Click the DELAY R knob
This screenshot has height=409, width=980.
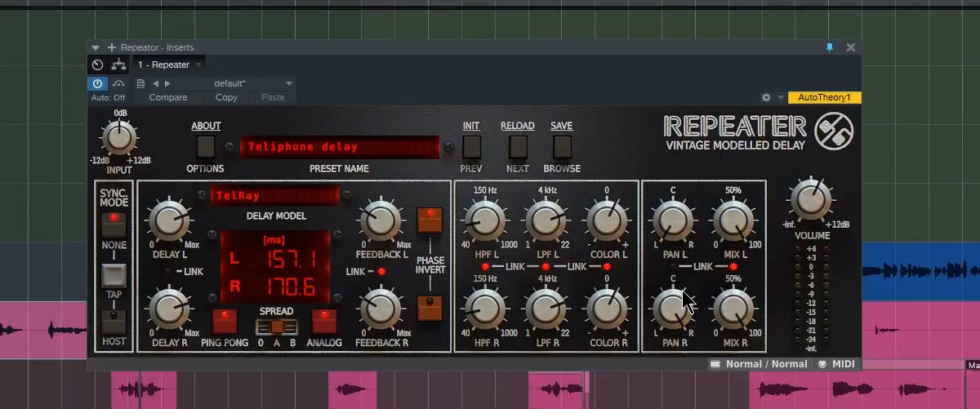coord(167,310)
